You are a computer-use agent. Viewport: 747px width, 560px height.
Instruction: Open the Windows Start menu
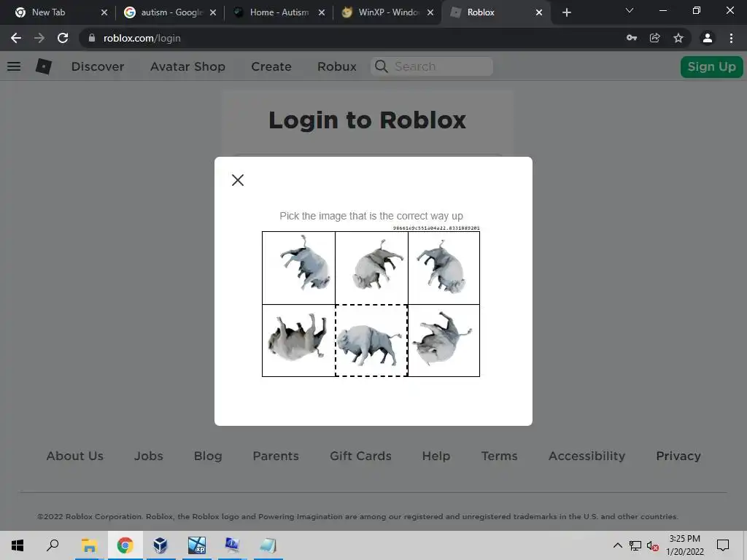click(18, 545)
